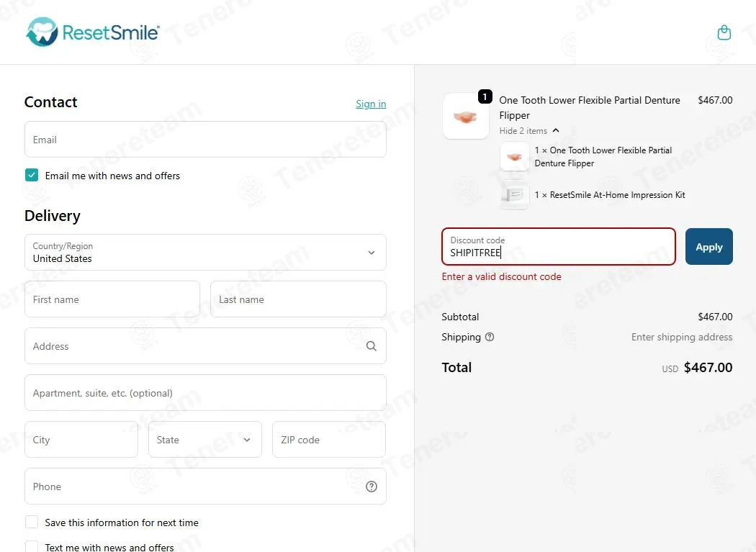756x552 pixels.
Task: Click the Shipping info question icon
Action: 490,337
